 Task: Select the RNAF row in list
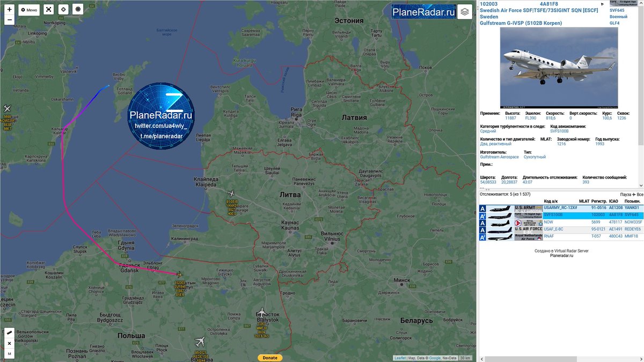[561, 237]
